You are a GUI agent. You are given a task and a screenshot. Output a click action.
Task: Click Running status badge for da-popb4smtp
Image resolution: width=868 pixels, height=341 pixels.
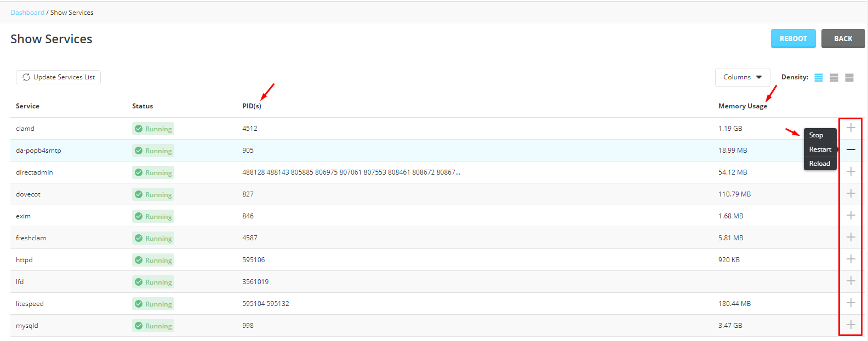pos(153,151)
